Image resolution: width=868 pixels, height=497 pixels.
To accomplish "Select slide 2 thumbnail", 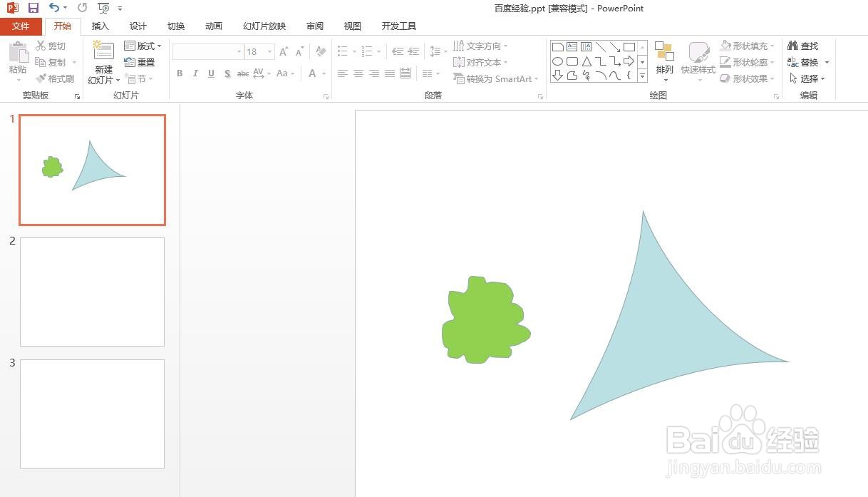I will [92, 292].
